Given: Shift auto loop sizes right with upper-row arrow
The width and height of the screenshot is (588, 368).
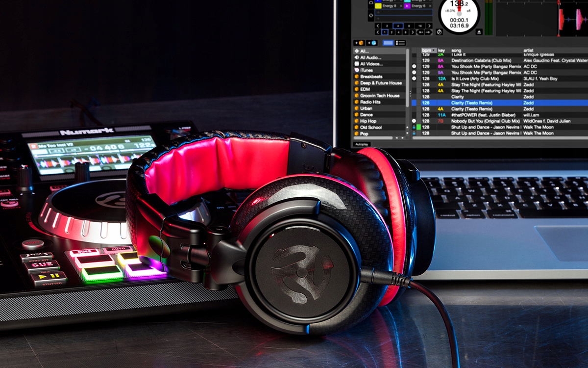Looking at the screenshot, I should point(429,26).
